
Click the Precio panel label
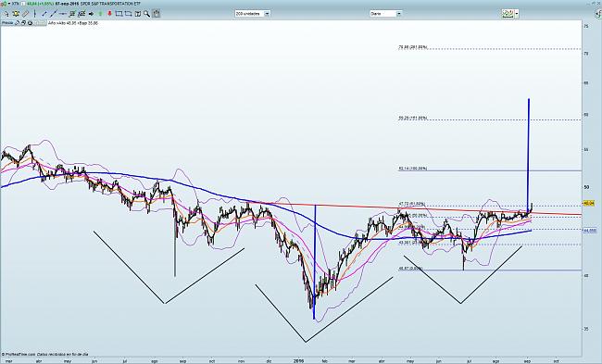click(7, 23)
